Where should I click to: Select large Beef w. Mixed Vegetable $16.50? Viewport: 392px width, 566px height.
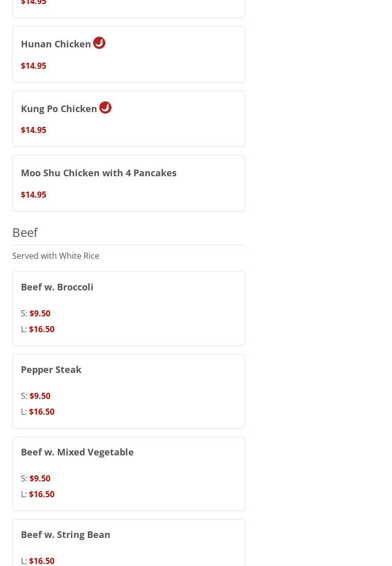click(x=42, y=494)
